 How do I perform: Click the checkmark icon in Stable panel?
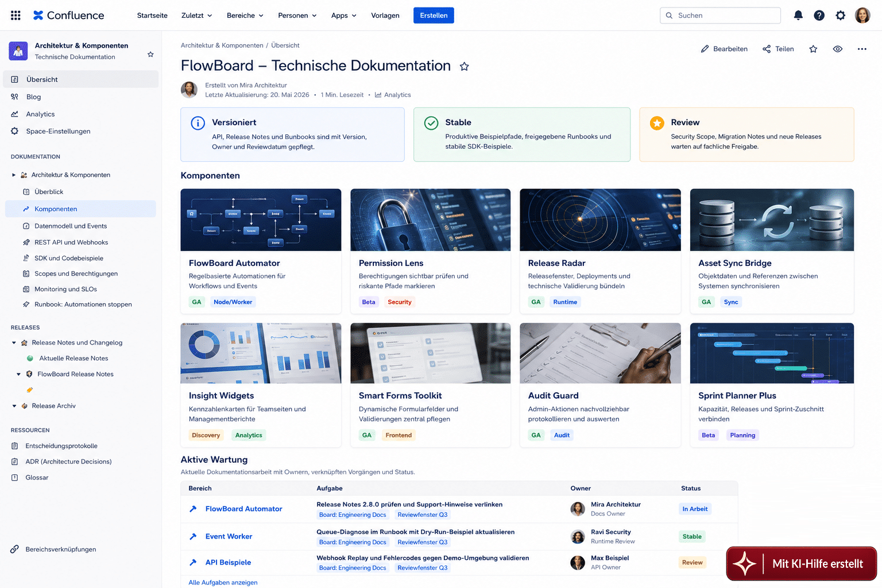coord(431,123)
